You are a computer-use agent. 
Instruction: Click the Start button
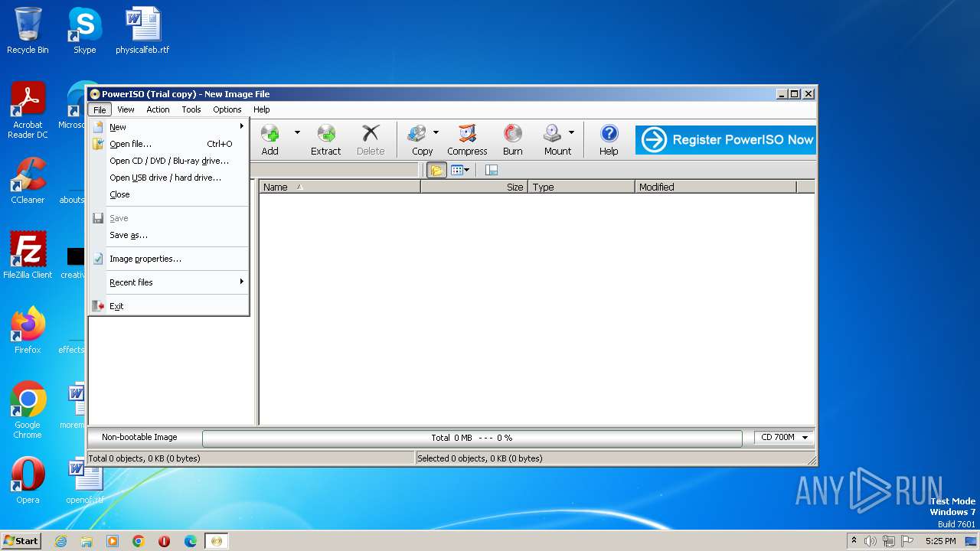pos(21,540)
